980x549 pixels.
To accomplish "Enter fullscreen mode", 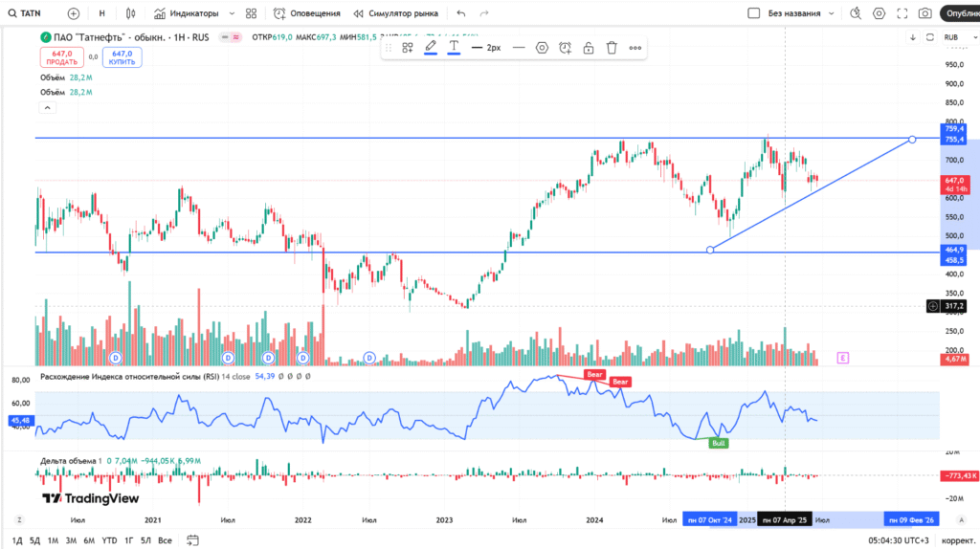I will point(902,13).
